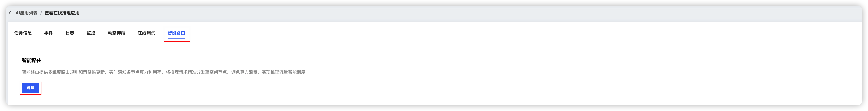
Task: Click the blue underline below 智能路由 tab
Action: [x=176, y=39]
